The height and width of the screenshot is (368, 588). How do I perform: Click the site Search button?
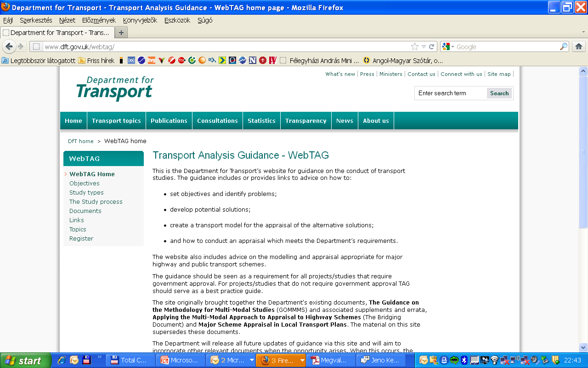(499, 93)
